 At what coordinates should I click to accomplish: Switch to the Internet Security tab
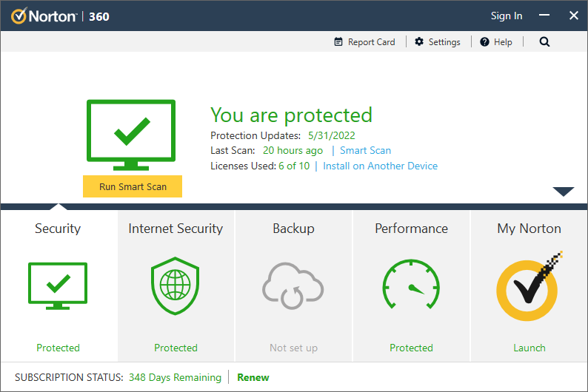176,229
